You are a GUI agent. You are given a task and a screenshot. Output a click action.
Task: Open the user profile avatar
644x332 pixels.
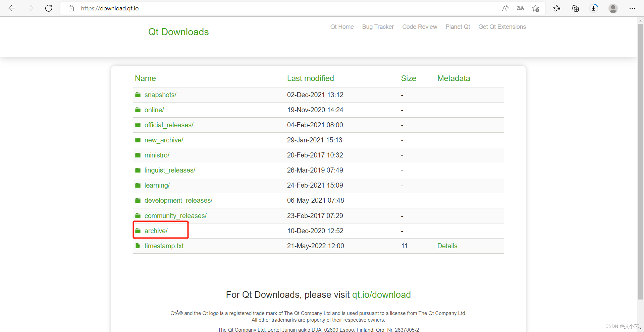click(x=613, y=8)
